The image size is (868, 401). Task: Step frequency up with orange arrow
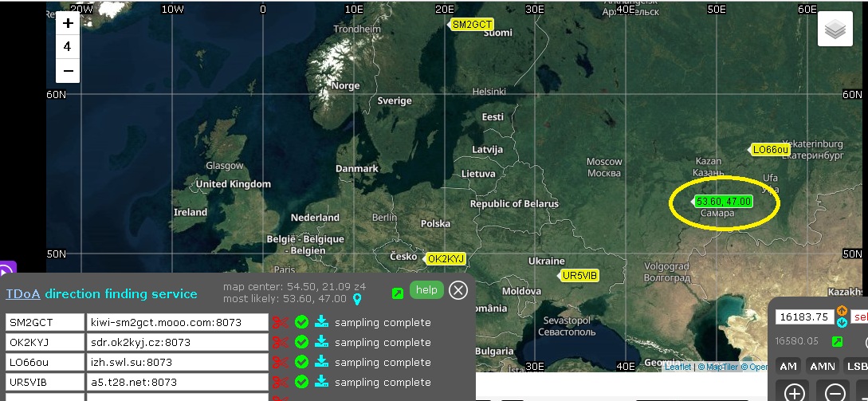pos(842,311)
